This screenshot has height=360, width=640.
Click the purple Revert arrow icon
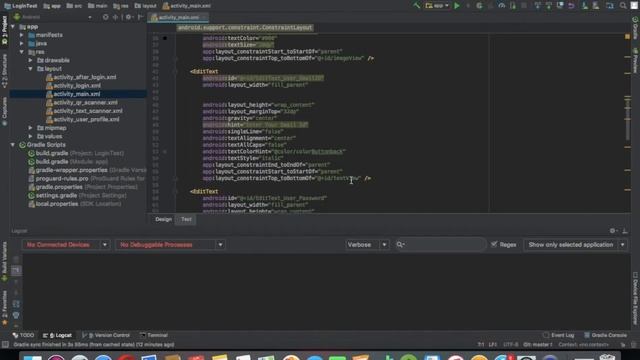[x=571, y=6]
